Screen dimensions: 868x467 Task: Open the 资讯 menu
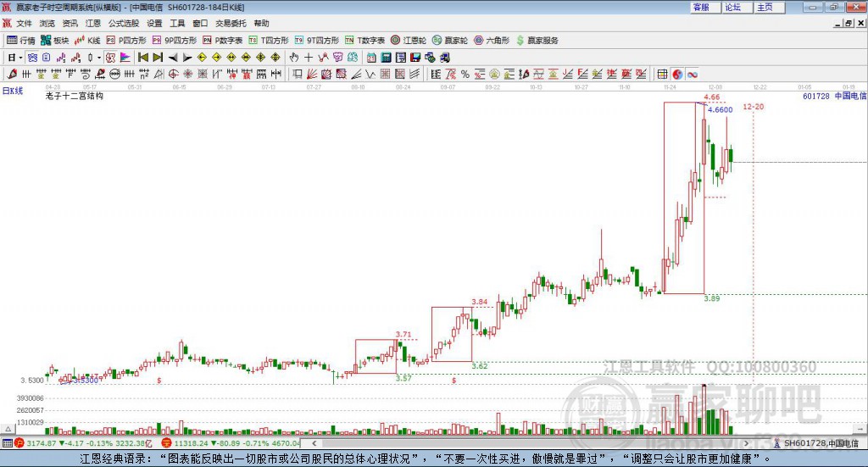(x=70, y=23)
